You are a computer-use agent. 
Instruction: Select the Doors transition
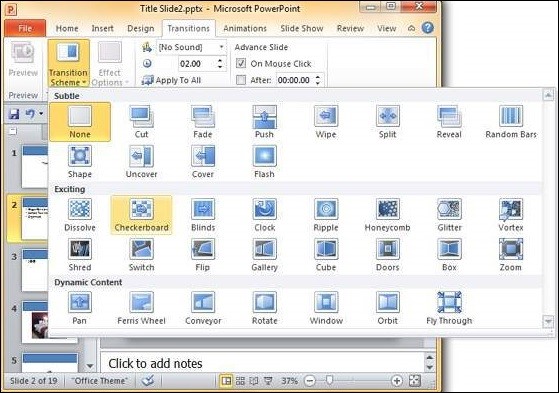click(x=388, y=255)
